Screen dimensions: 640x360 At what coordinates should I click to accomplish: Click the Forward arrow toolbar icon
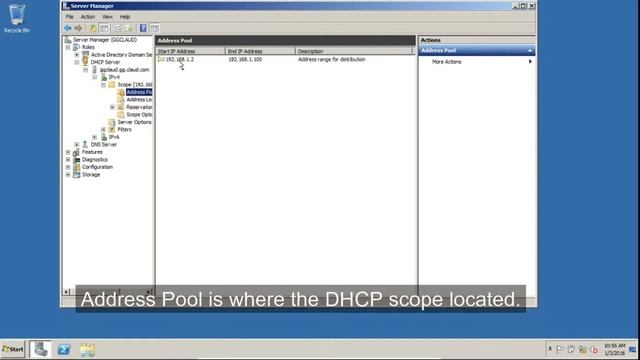click(x=78, y=28)
